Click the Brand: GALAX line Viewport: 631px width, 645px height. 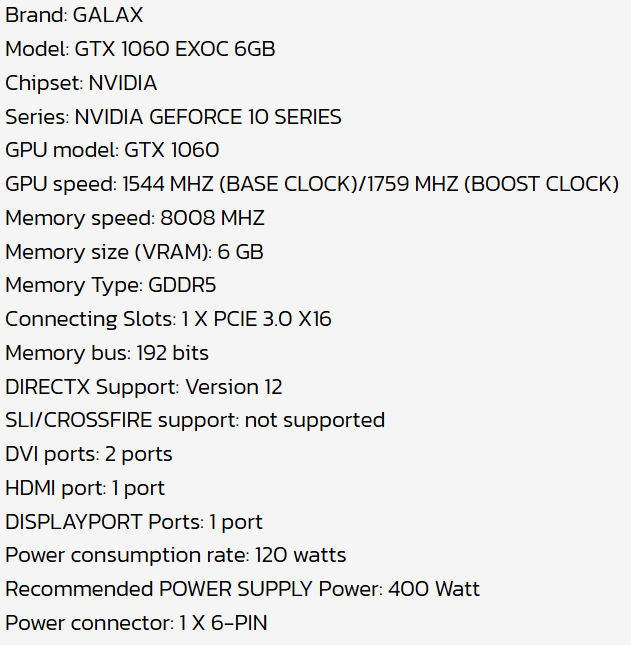coord(74,15)
